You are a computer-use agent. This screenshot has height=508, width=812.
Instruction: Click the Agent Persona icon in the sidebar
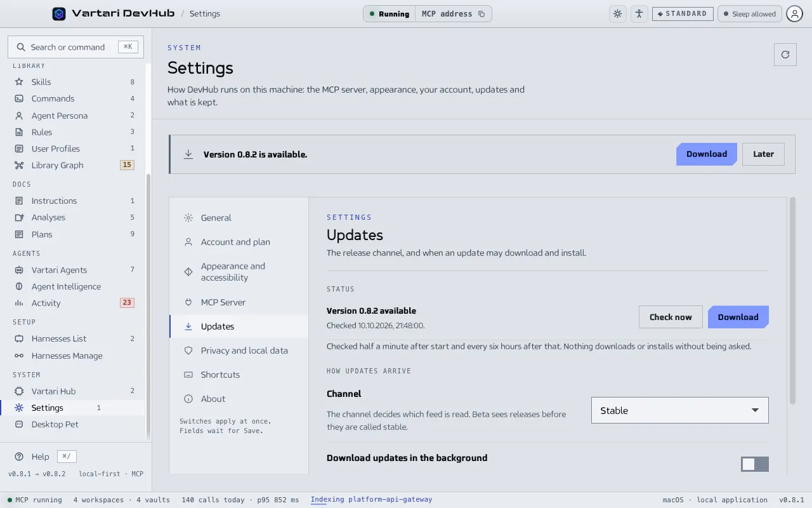point(19,116)
